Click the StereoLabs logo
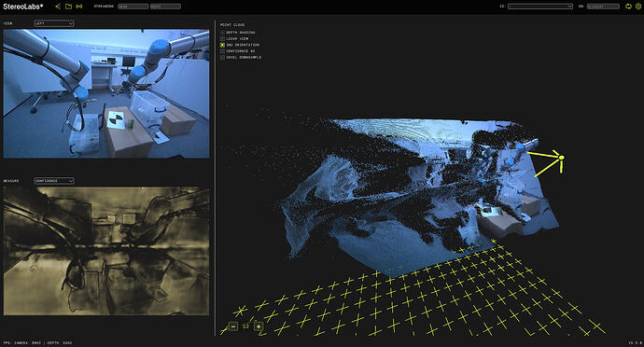 click(23, 7)
